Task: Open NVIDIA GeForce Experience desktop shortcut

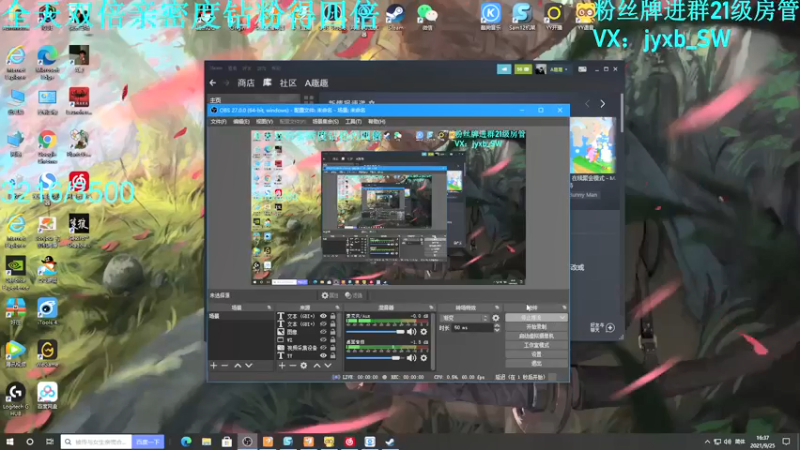Action: [15, 272]
